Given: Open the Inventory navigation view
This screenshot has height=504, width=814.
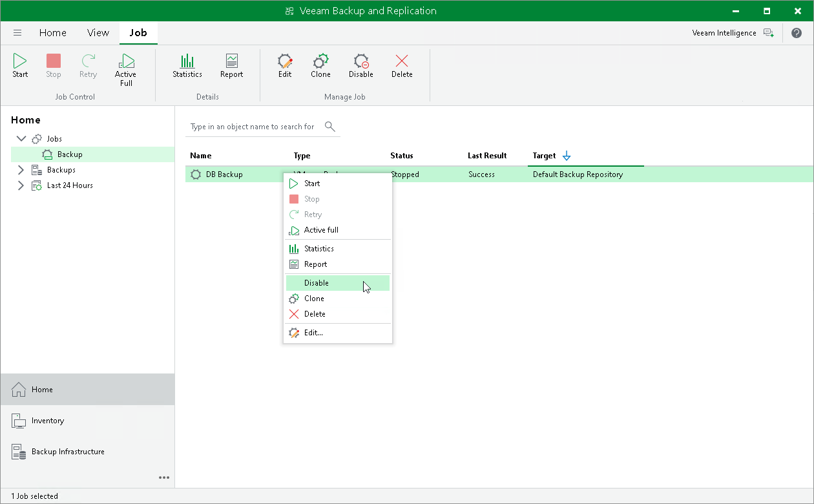Looking at the screenshot, I should coord(87,421).
